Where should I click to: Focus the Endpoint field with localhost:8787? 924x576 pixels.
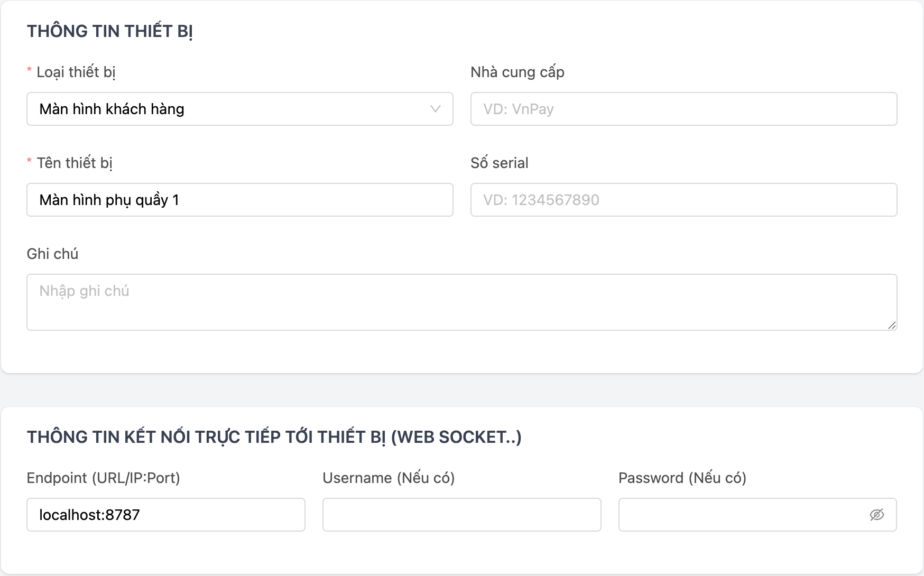pos(165,515)
